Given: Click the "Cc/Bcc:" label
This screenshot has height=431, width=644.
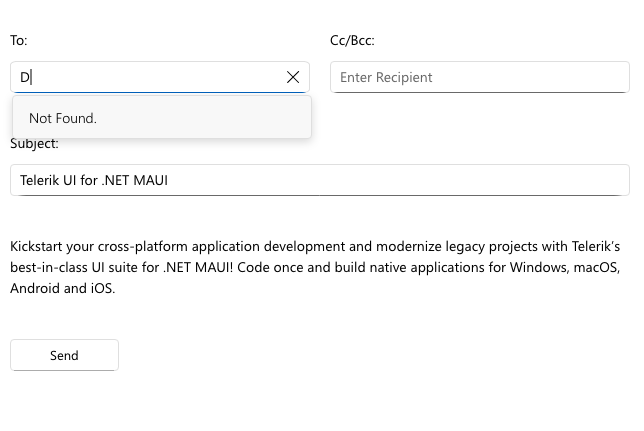Looking at the screenshot, I should pos(352,40).
